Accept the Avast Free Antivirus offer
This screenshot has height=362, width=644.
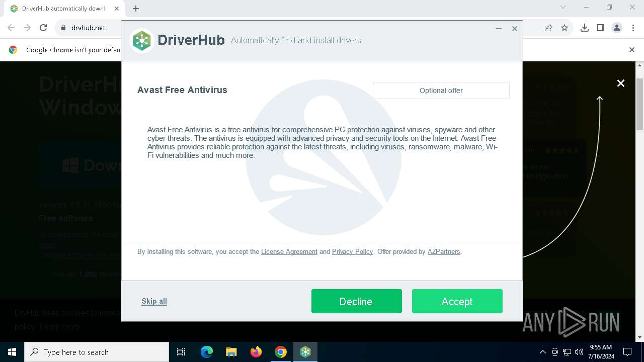[x=457, y=301]
